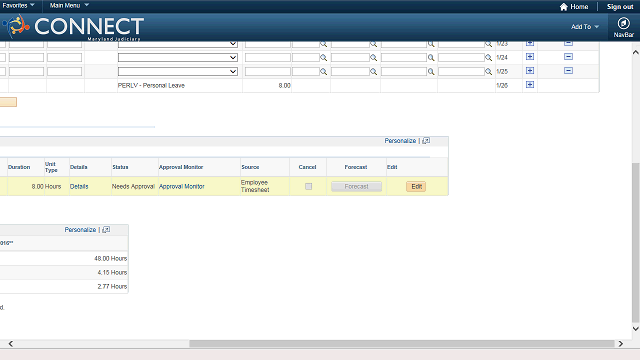Open the time code dropdown in 1/24 row
640x360 pixels.
coord(178,58)
